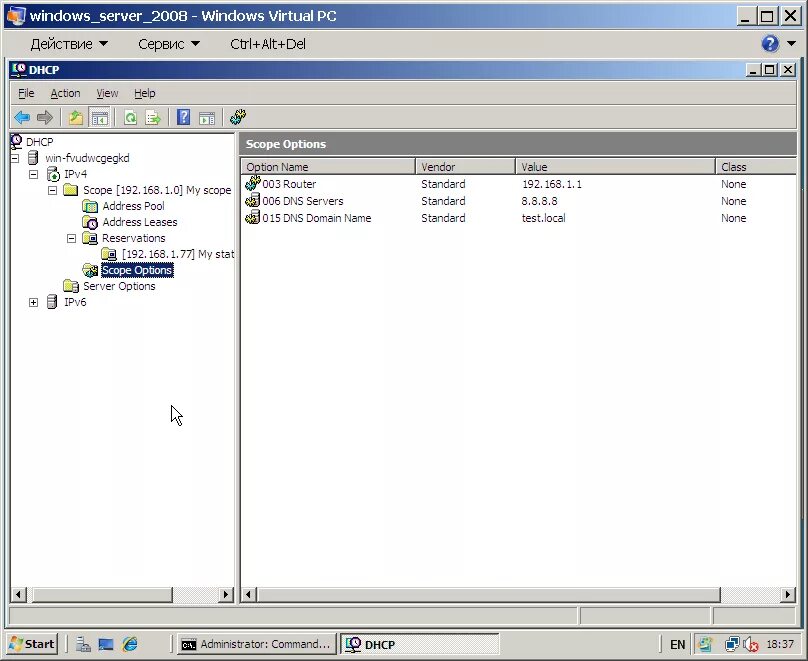Viewport: 808px width, 661px height.
Task: Click the 006 DNS Servers option icon
Action: (252, 200)
